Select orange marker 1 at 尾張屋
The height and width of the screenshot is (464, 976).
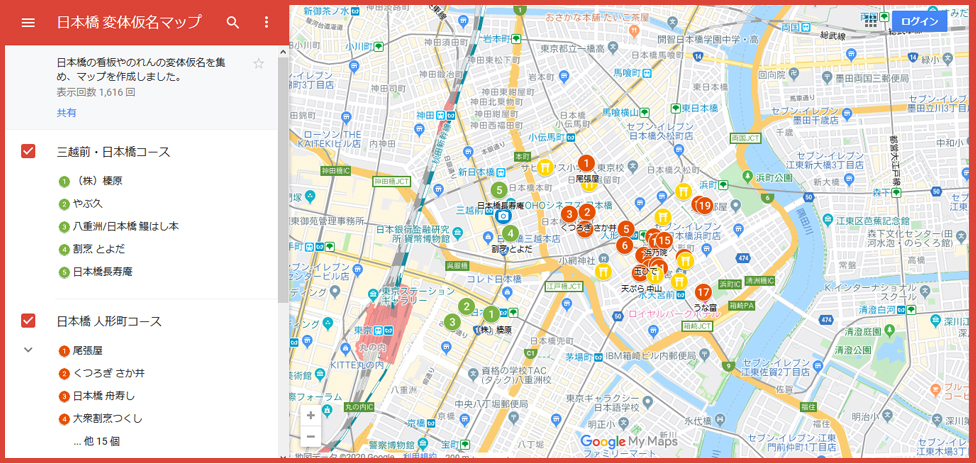click(586, 163)
